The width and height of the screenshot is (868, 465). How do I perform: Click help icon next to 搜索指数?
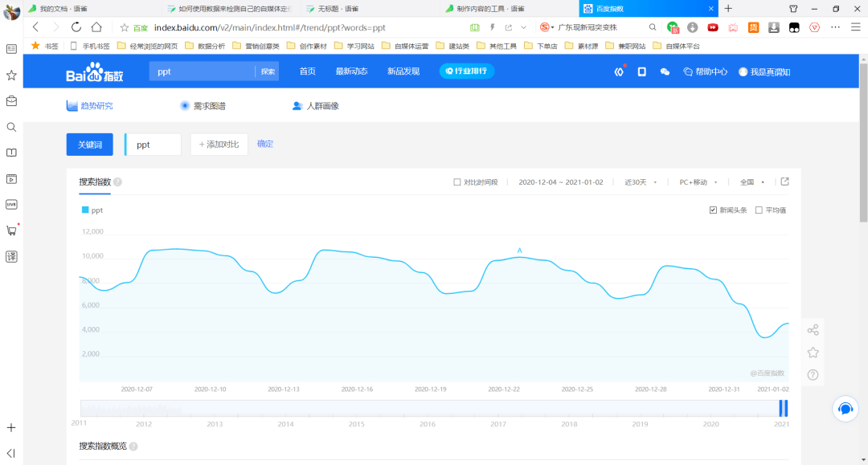(118, 182)
